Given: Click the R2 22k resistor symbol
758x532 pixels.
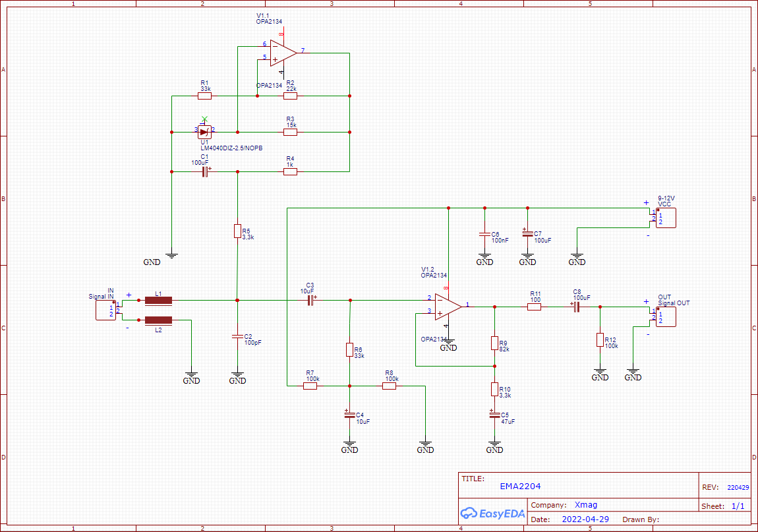Looking at the screenshot, I should pos(290,96).
